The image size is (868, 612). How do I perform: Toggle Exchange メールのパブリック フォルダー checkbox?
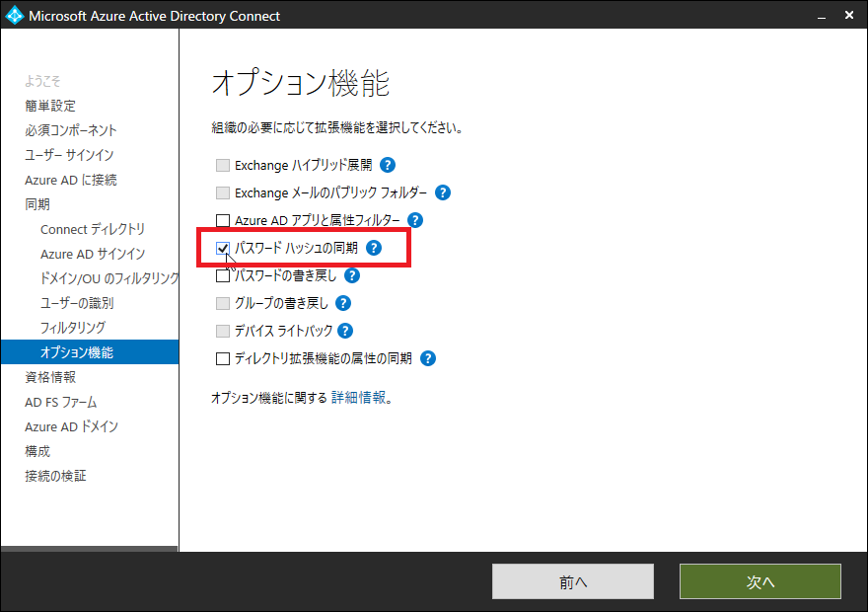coord(223,192)
